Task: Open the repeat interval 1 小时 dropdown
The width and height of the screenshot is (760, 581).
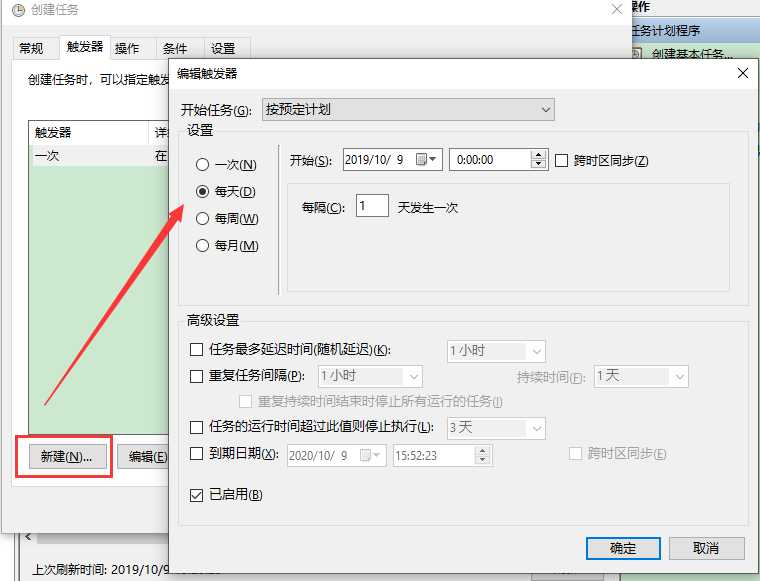Action: pyautogui.click(x=370, y=377)
